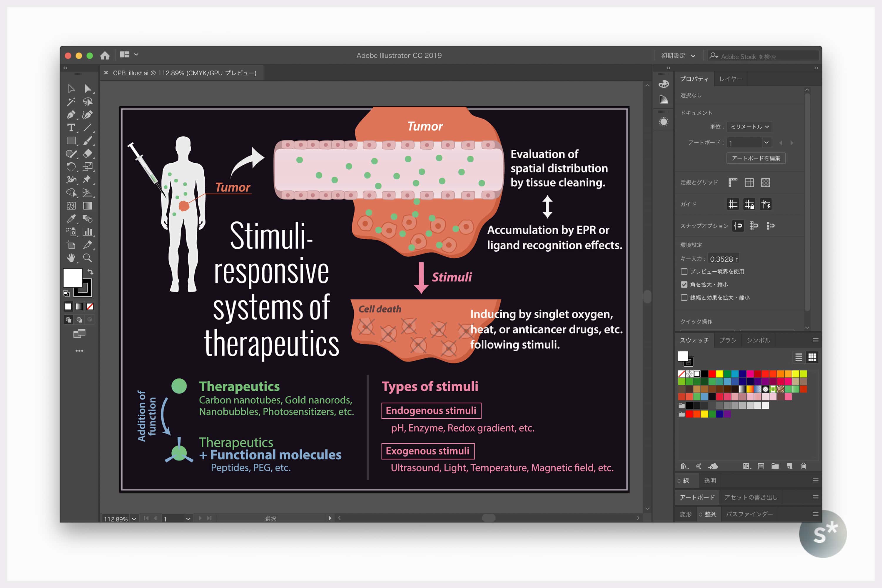Screen dimensions: 882x588
Task: Choose the Hand tool
Action: pos(71,258)
